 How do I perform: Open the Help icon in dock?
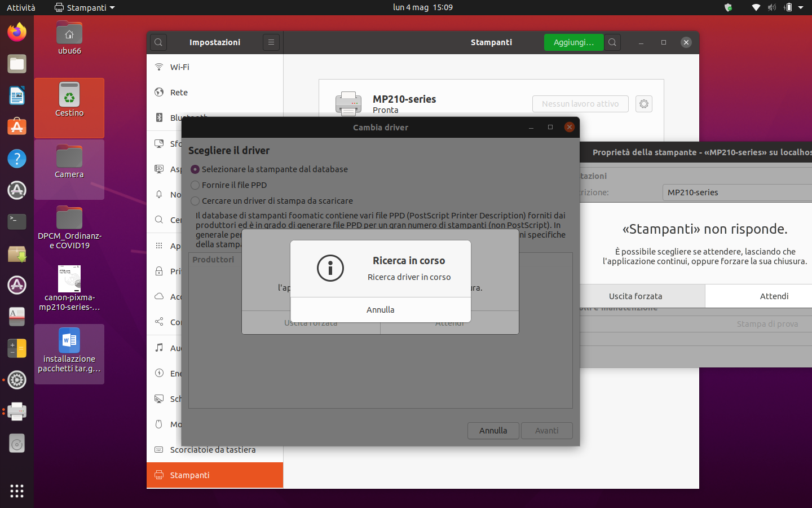[17, 159]
